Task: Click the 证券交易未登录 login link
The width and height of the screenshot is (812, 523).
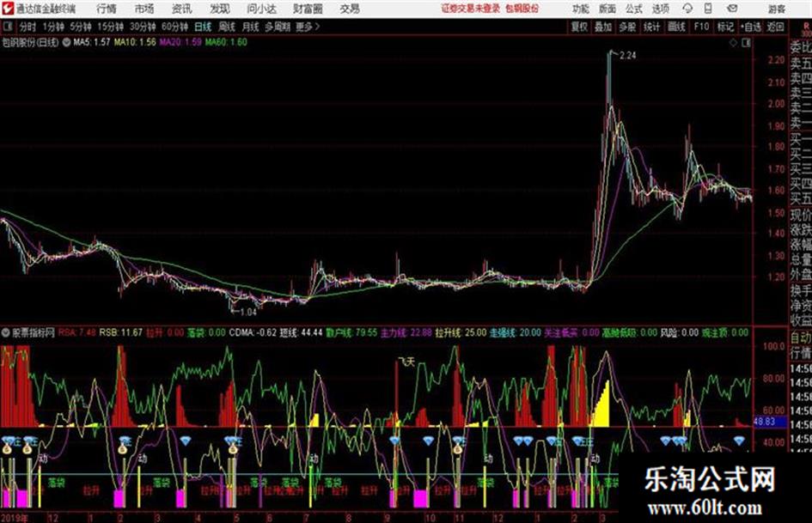Action: [470, 9]
